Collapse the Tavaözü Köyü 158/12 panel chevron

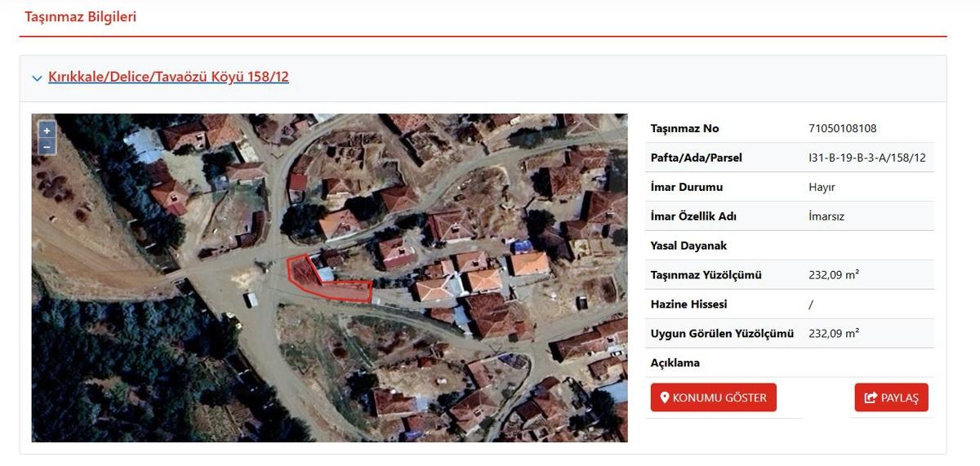click(x=37, y=78)
